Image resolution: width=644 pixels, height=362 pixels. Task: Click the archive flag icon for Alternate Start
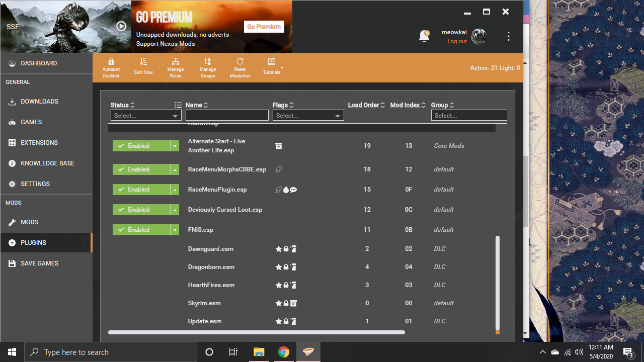tap(279, 146)
